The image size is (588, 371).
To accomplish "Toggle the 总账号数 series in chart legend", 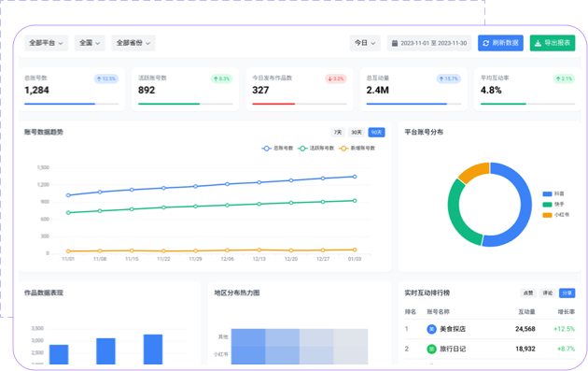I will tap(277, 149).
